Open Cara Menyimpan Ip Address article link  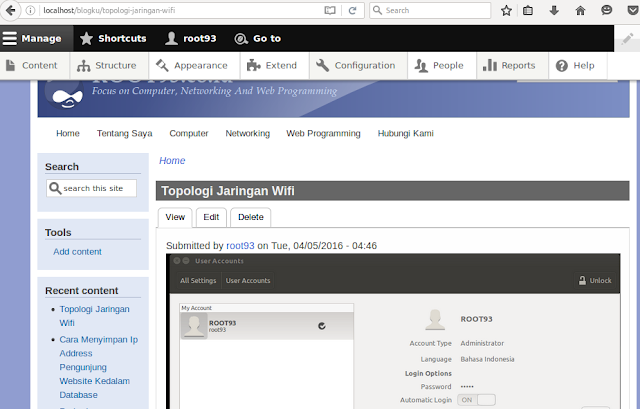click(98, 367)
